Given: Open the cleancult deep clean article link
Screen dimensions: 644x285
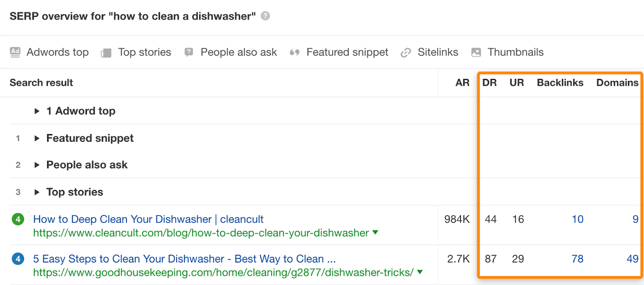Looking at the screenshot, I should coord(148,219).
